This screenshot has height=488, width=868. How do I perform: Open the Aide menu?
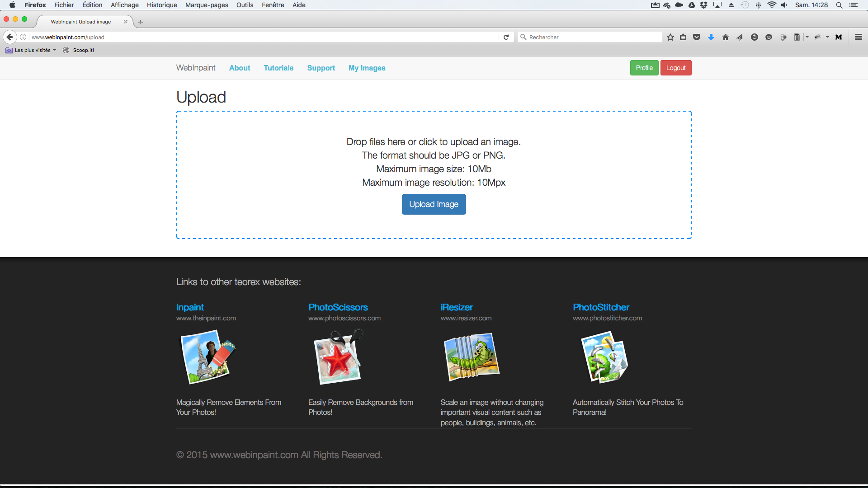[x=299, y=5]
